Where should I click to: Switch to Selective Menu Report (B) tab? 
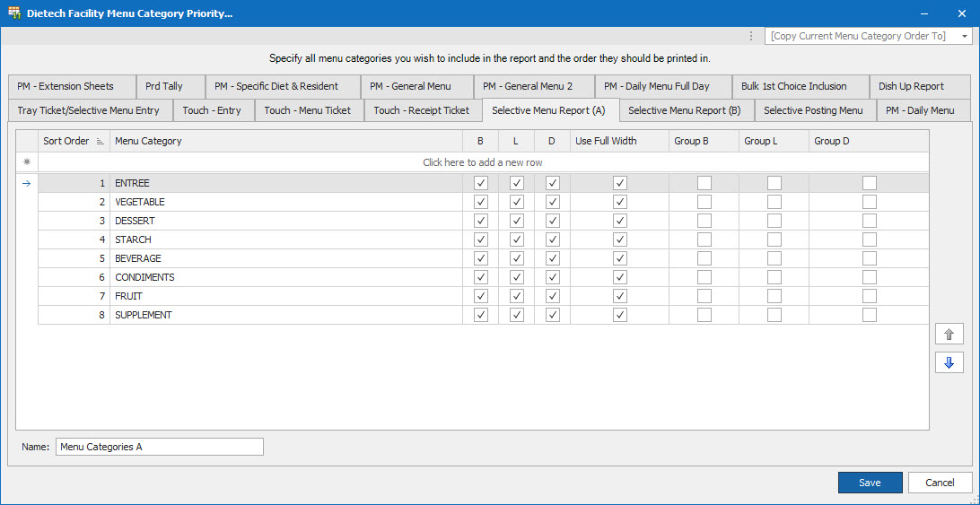(687, 110)
